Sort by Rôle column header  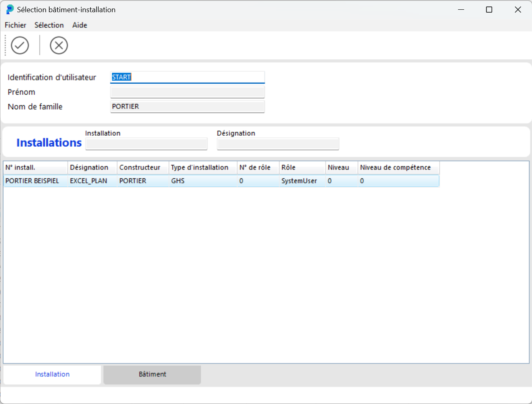point(302,167)
